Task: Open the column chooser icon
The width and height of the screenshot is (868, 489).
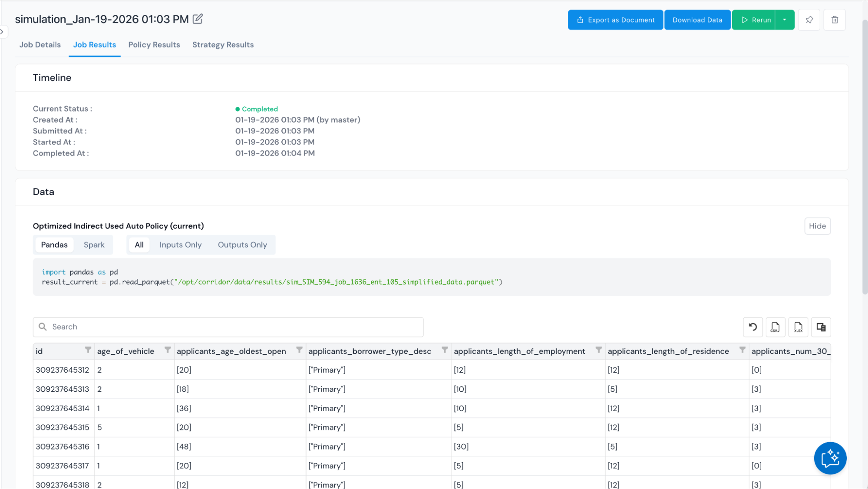Action: point(821,327)
